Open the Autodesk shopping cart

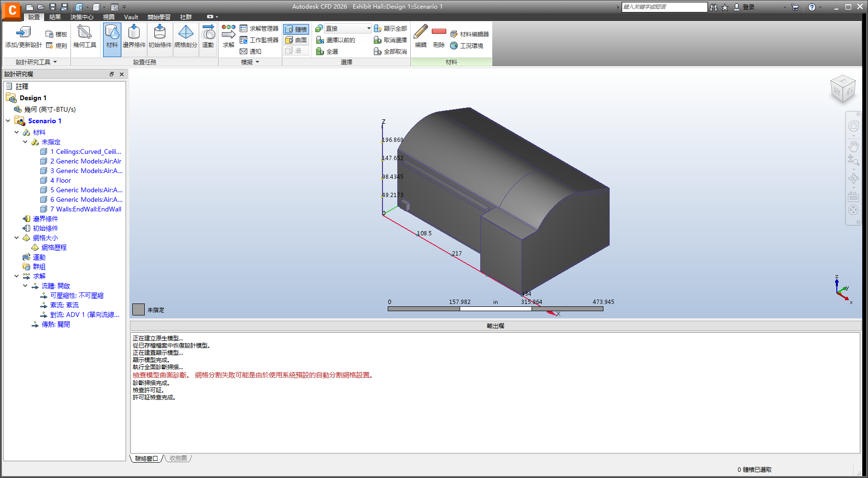point(795,7)
